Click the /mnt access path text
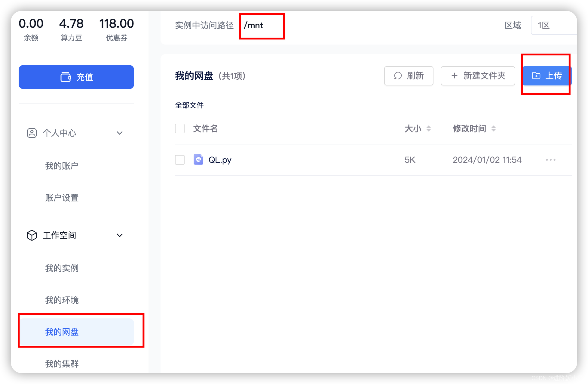 pyautogui.click(x=253, y=25)
